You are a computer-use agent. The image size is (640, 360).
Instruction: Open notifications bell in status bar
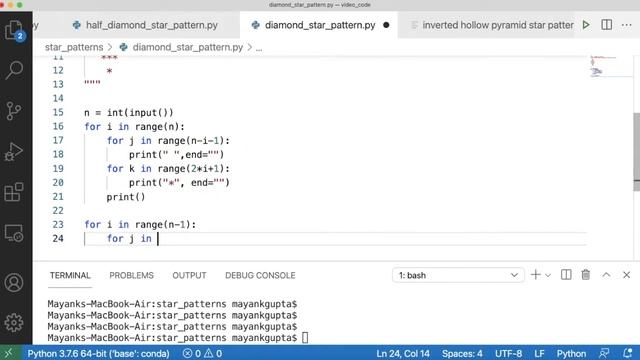[x=628, y=353]
